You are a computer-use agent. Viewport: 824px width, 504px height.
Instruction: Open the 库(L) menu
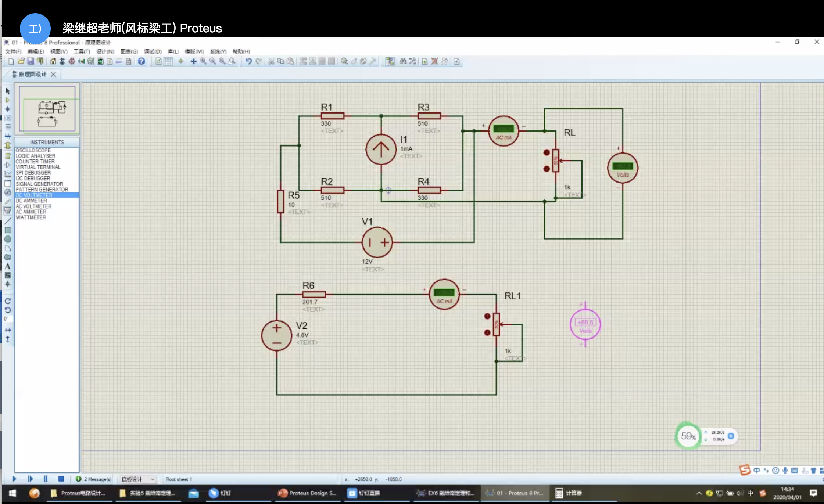(x=173, y=51)
